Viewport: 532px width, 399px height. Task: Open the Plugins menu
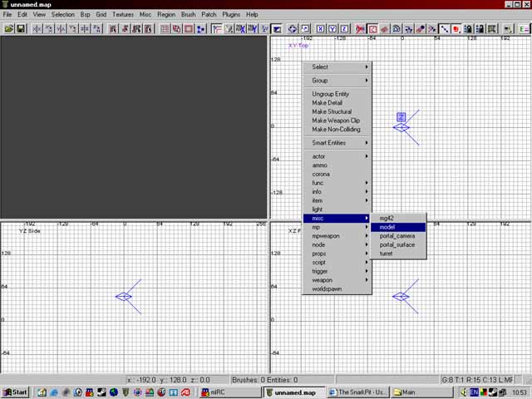[231, 14]
